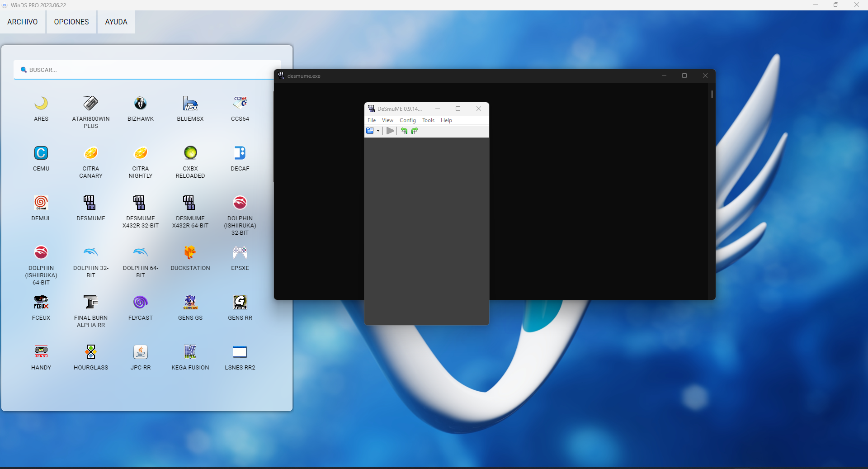Open DOLPHIN (ISHIIRUKA) 32-BIT emulator
The image size is (868, 469).
click(x=240, y=203)
